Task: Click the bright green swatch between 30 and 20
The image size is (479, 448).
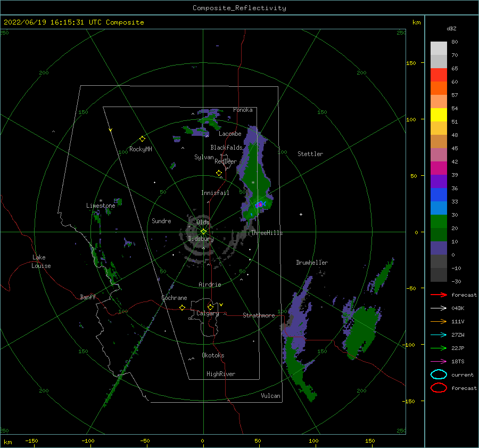Action: [x=439, y=221]
